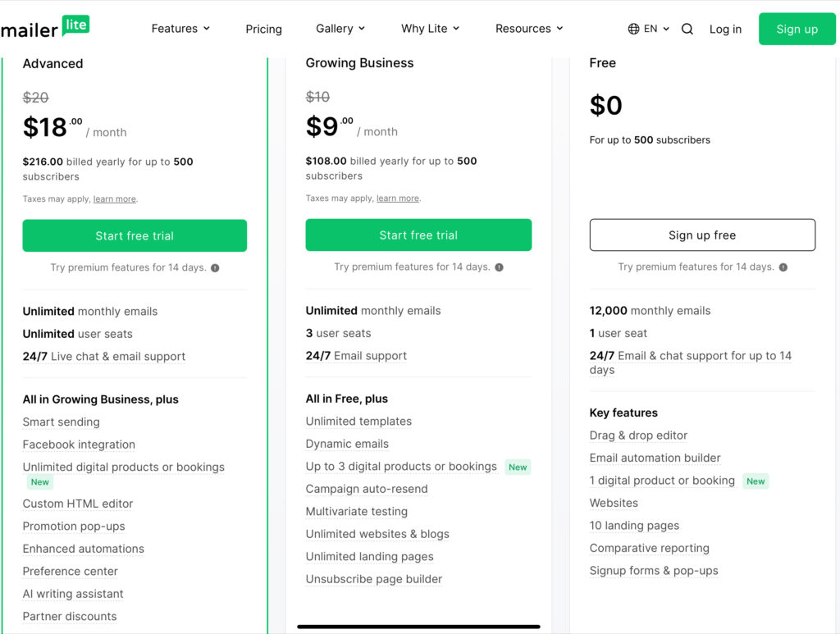The height and width of the screenshot is (634, 840).
Task: Click the info tooltip in Growing Business column
Action: pos(500,267)
